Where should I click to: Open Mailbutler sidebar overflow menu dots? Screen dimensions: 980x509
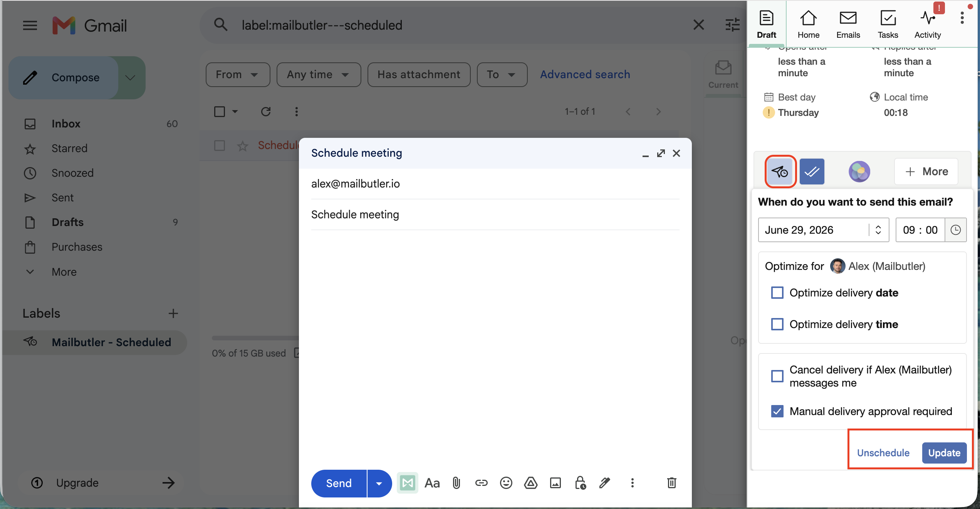[962, 18]
